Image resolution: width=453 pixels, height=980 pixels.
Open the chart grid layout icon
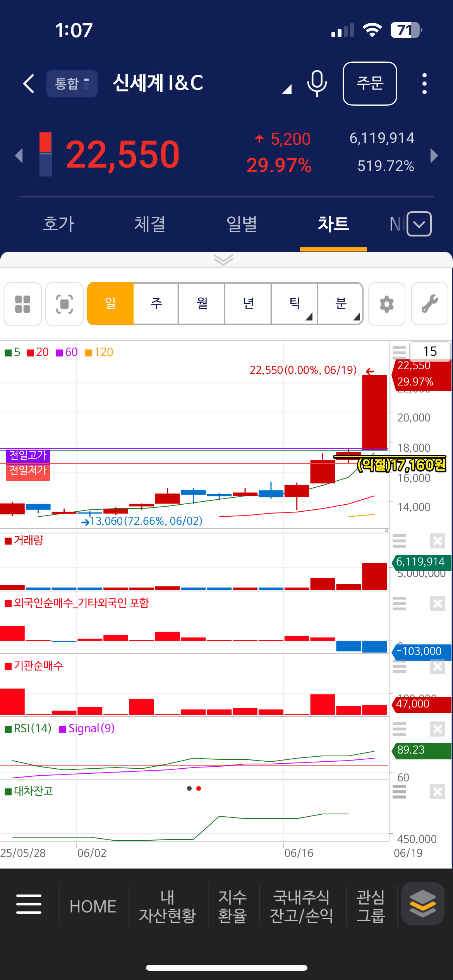(22, 304)
